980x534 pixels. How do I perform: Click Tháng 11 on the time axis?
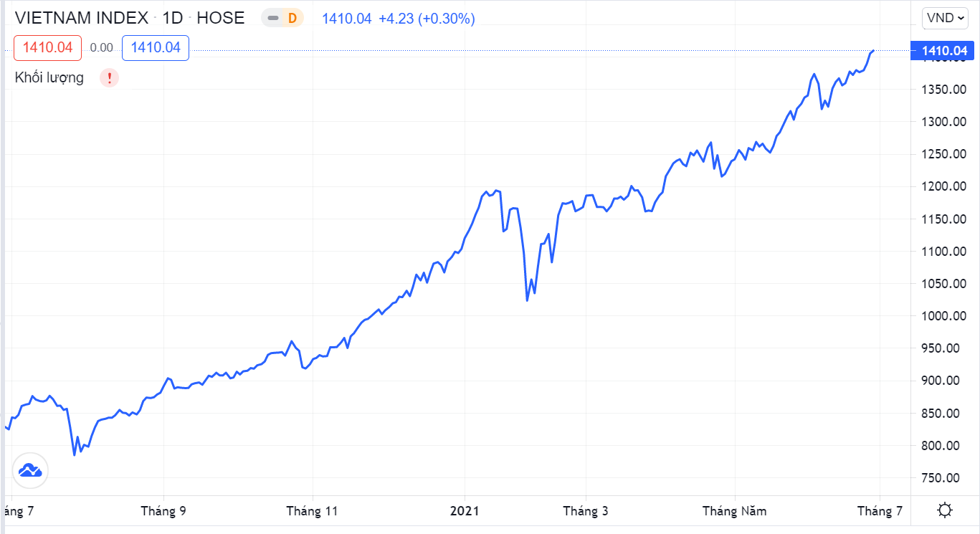(x=312, y=511)
